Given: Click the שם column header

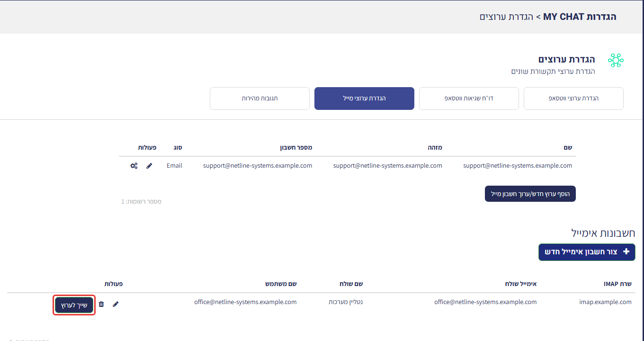Looking at the screenshot, I should (x=568, y=148).
